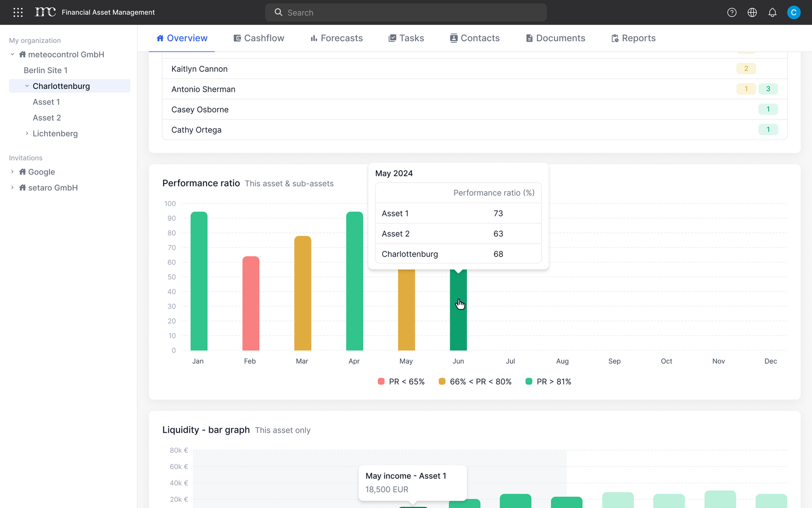The width and height of the screenshot is (812, 508).
Task: Open the user avatar menu
Action: click(x=793, y=13)
